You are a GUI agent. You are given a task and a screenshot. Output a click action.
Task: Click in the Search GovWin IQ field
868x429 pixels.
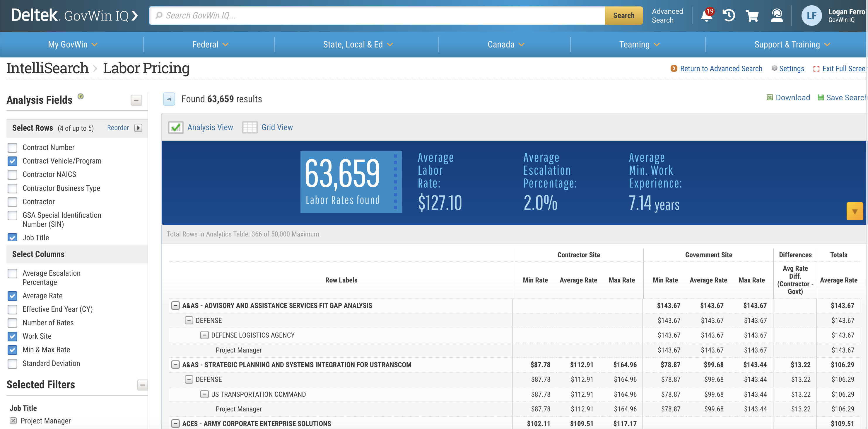[x=377, y=16]
